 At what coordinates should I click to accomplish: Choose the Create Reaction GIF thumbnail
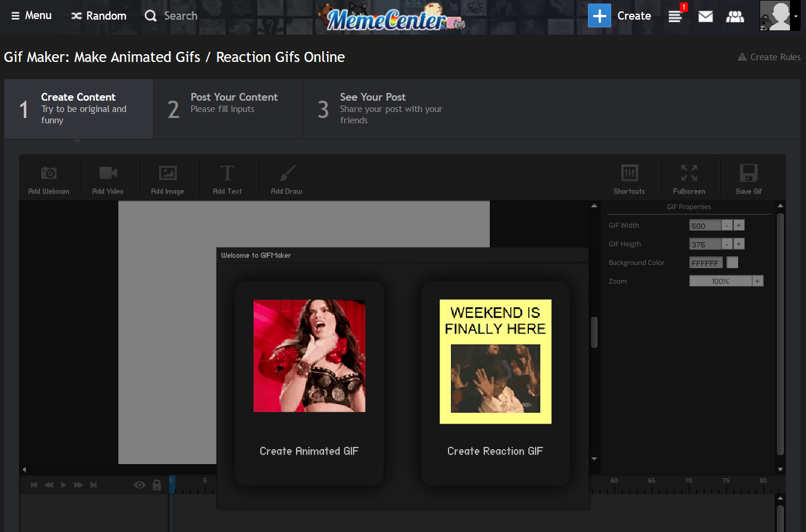(496, 362)
